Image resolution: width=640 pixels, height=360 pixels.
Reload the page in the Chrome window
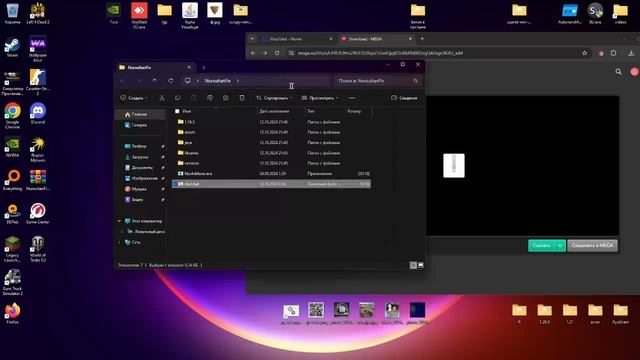tap(277, 53)
